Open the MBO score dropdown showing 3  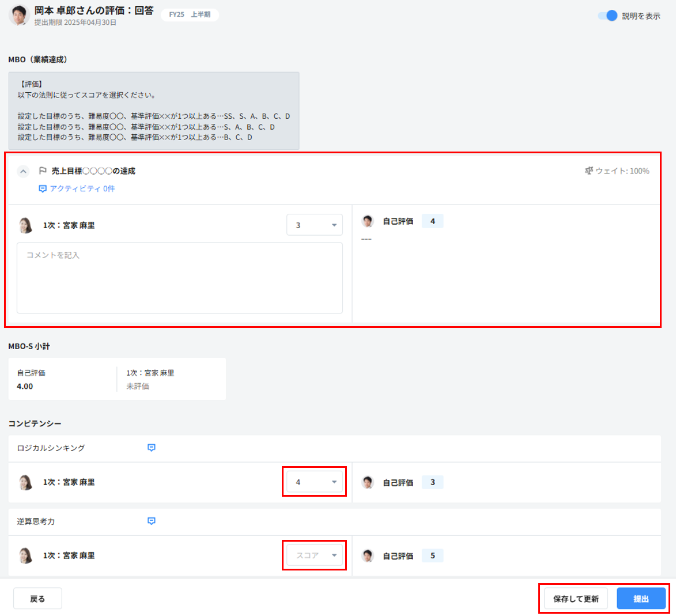pyautogui.click(x=314, y=225)
